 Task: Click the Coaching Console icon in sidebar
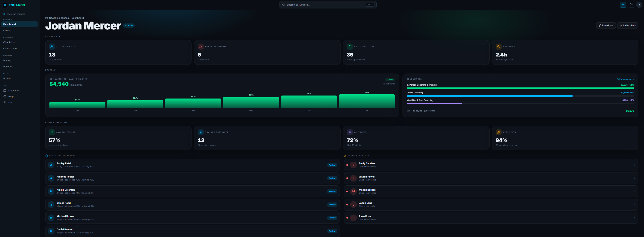click(x=4, y=14)
